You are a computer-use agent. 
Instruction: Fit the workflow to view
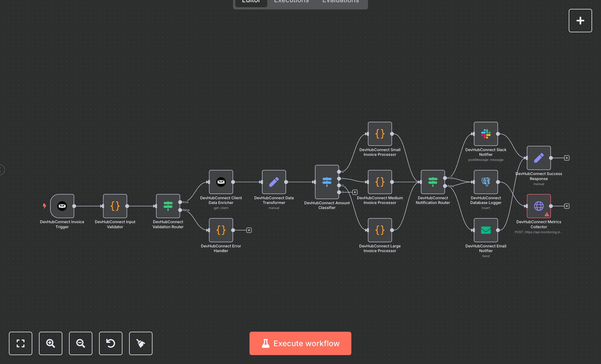[x=20, y=343]
